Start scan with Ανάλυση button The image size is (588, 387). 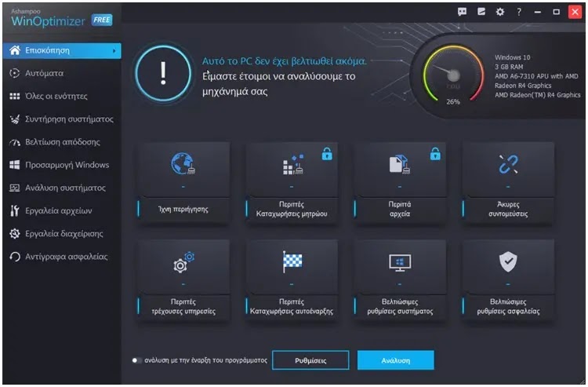[x=396, y=360]
